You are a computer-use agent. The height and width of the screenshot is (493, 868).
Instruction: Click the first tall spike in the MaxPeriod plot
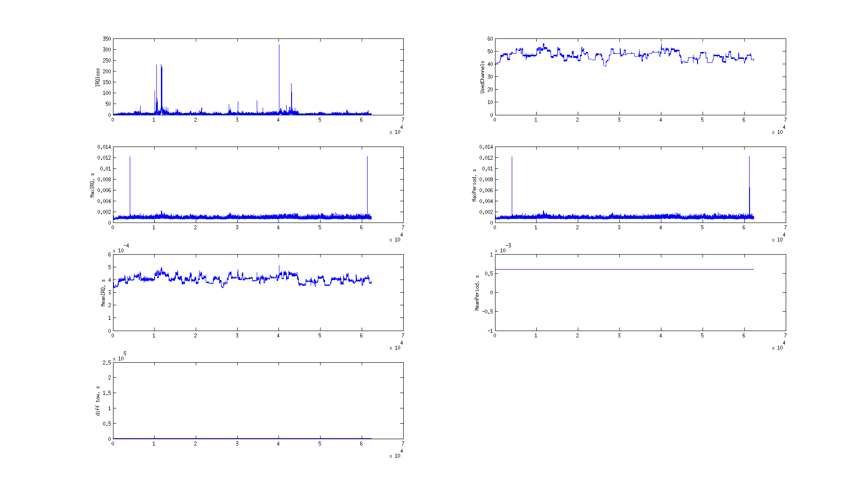tap(512, 181)
